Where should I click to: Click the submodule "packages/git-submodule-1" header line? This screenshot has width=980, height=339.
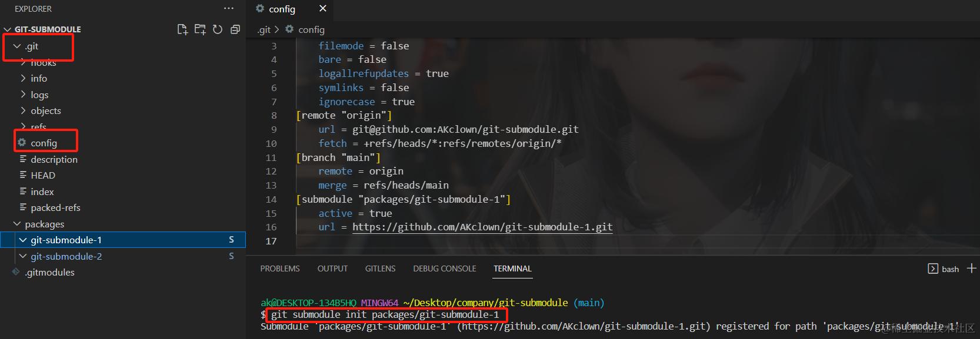coord(404,199)
